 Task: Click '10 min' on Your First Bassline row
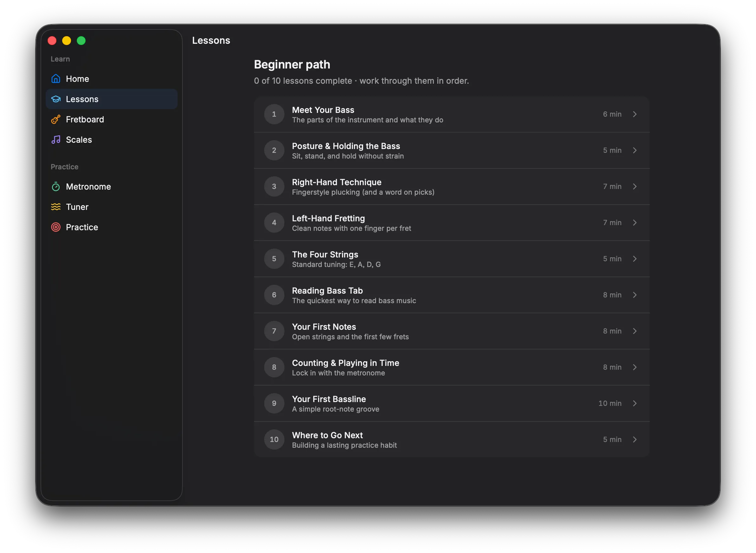(x=610, y=403)
